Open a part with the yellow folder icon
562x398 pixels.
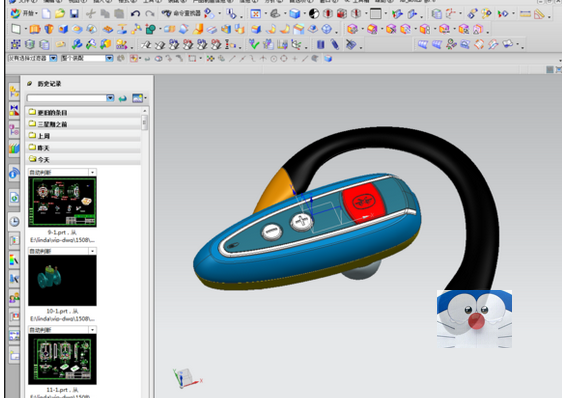coord(60,14)
